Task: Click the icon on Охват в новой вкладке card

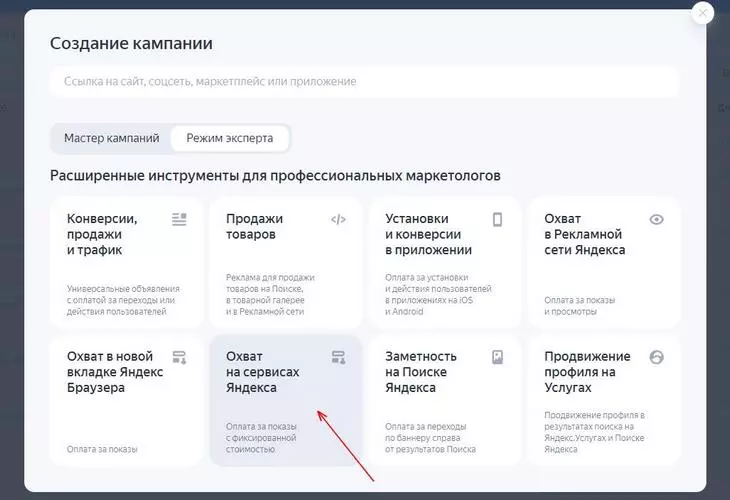Action: click(x=179, y=357)
